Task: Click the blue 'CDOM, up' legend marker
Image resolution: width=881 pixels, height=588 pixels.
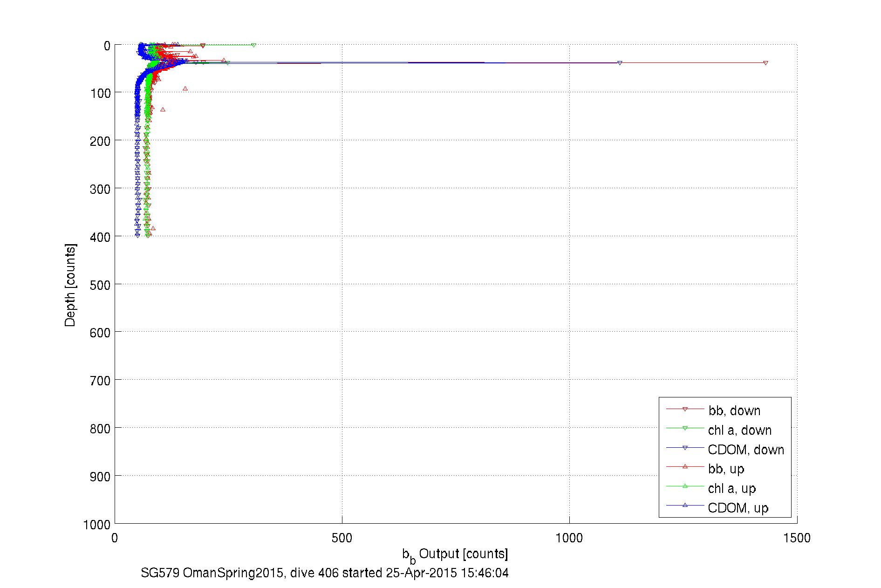Action: pos(685,505)
